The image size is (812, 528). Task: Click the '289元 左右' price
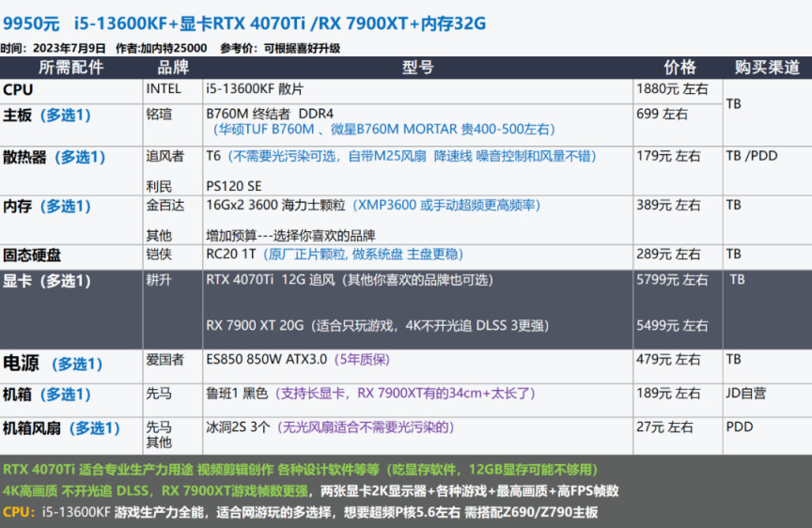668,255
